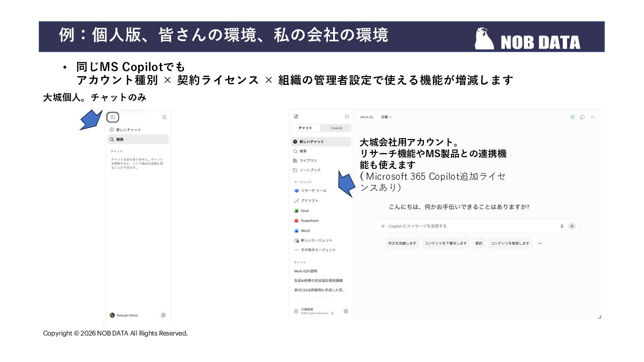
Task: Start 新しいチャット in Nobuaki Oshiro's personal Copilot
Action: click(125, 130)
